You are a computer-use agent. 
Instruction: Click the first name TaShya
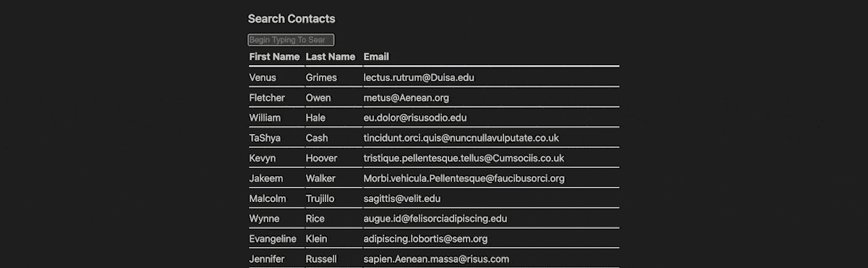(x=265, y=138)
